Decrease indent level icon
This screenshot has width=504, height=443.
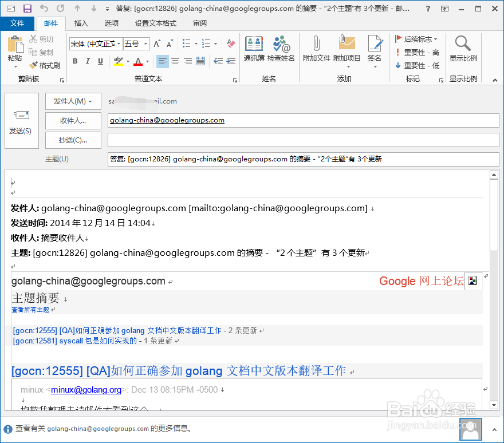[x=218, y=61]
